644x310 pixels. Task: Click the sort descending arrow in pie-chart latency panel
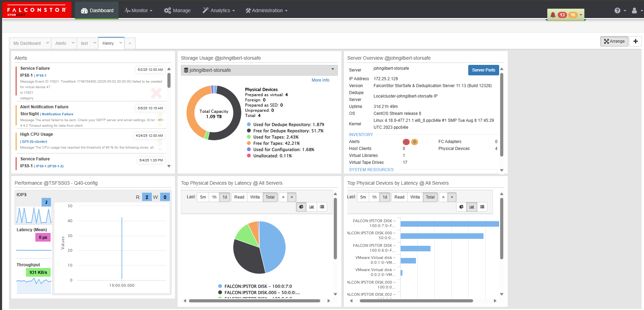292,197
